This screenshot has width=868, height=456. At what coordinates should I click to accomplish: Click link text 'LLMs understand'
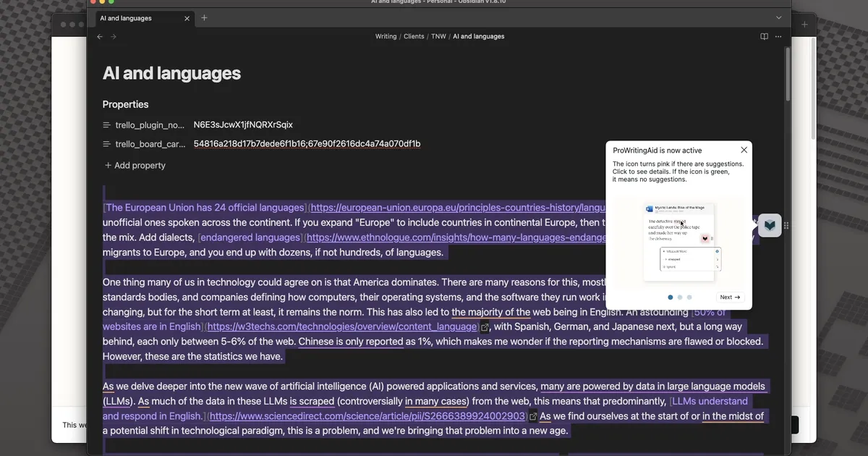pyautogui.click(x=710, y=401)
